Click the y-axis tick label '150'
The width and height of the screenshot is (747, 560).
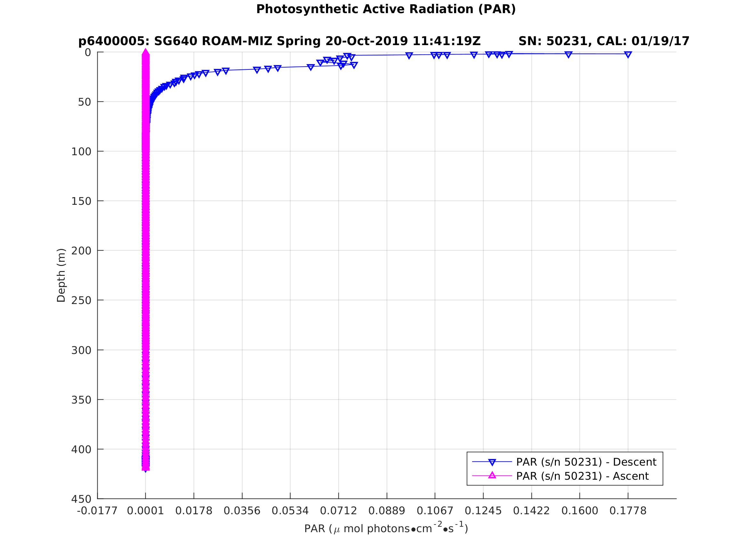click(x=81, y=202)
